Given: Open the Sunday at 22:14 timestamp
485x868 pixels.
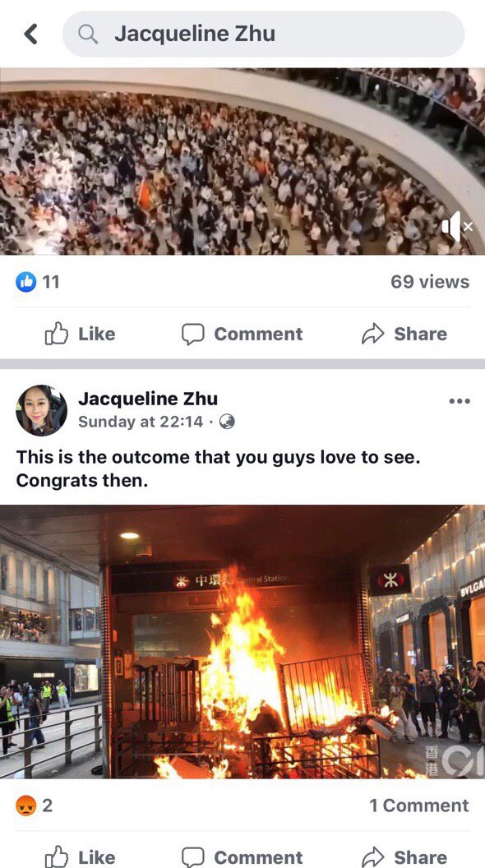Looking at the screenshot, I should coord(141,422).
